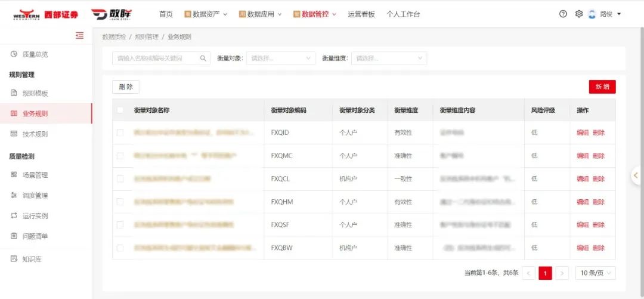
Task: Open the 衡量对象 dropdown filter
Action: (281, 58)
